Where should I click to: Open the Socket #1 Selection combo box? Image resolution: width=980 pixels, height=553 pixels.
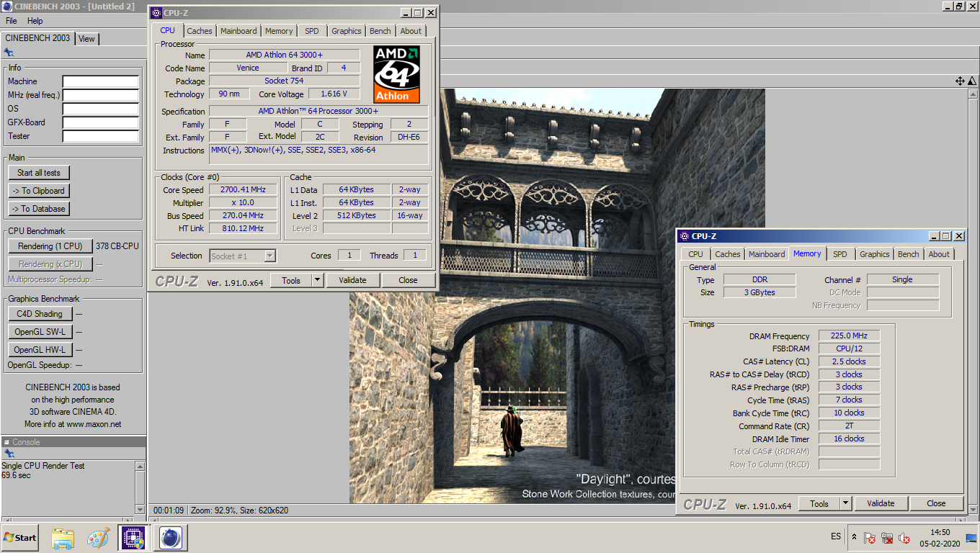tap(243, 256)
